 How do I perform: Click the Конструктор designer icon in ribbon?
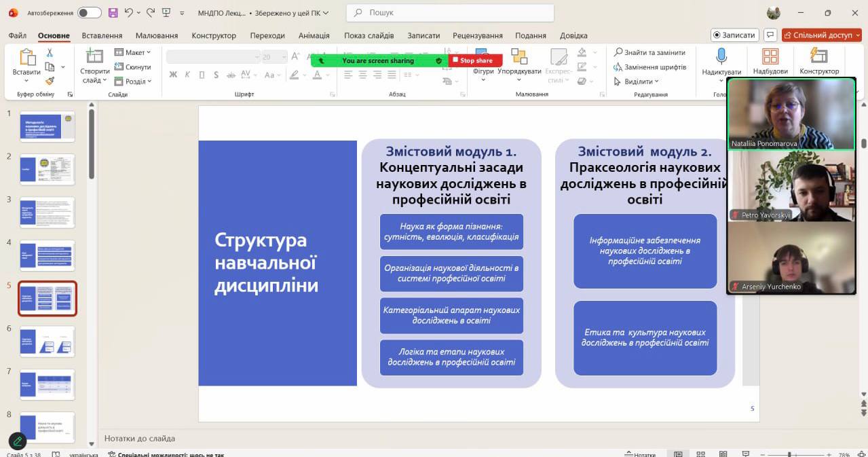[819, 57]
